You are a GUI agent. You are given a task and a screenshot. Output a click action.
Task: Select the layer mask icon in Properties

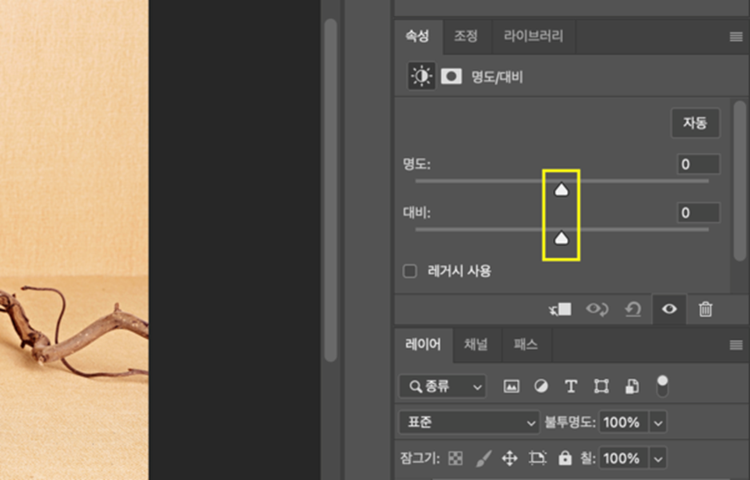pyautogui.click(x=451, y=76)
